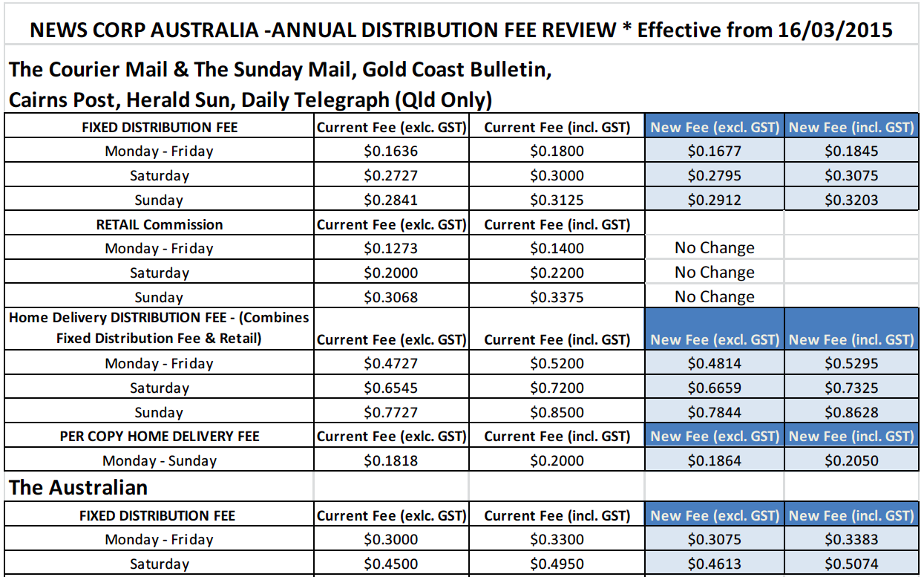Select the $0.7200 Saturday home delivery cell

(557, 388)
